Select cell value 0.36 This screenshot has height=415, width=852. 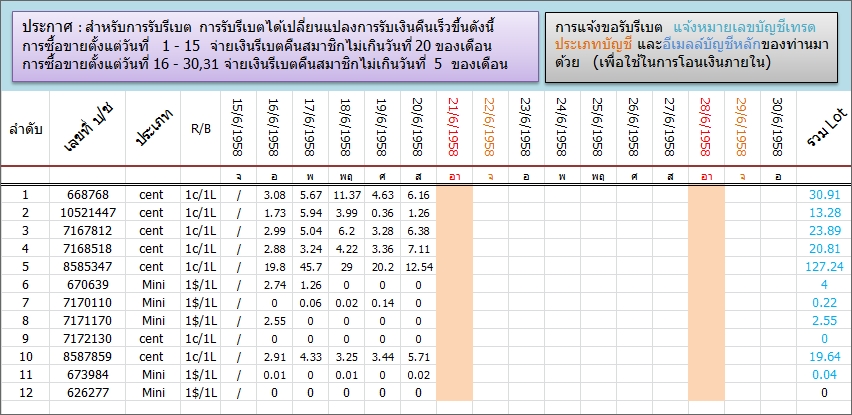pyautogui.click(x=383, y=213)
